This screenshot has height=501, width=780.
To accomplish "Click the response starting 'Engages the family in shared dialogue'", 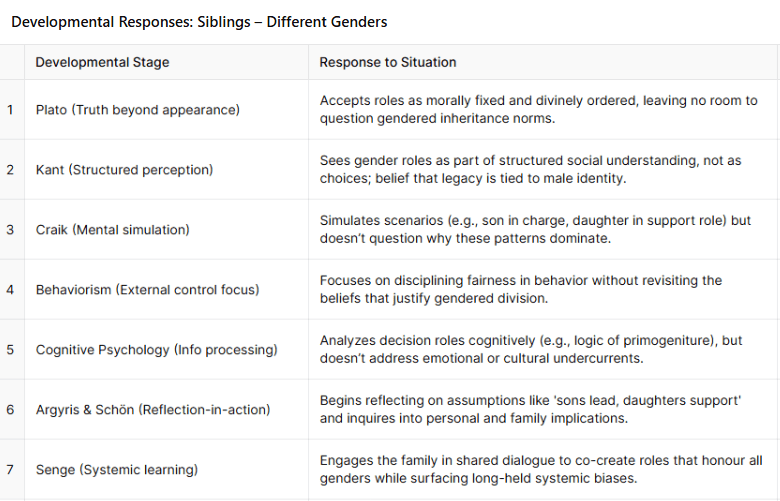I will tap(541, 470).
